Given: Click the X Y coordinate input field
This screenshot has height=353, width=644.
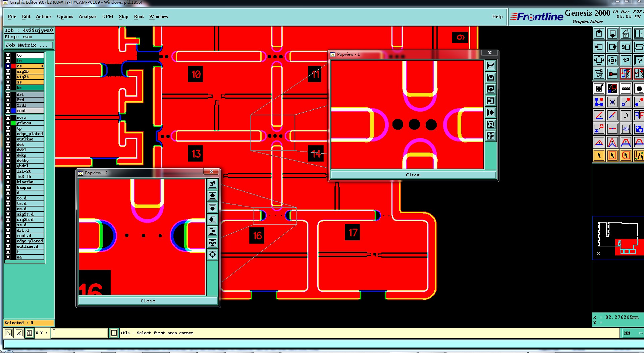Looking at the screenshot, I should (79, 333).
